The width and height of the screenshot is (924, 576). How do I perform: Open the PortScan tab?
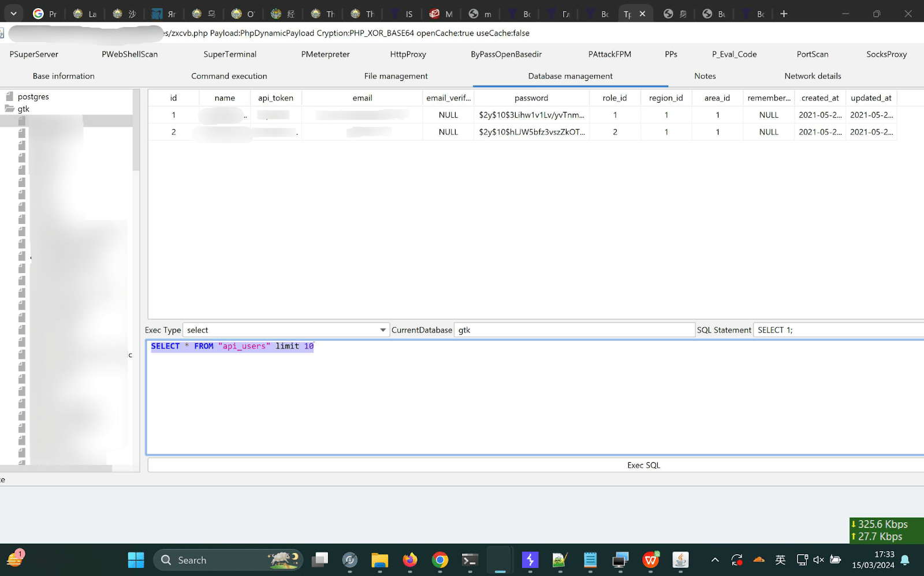[812, 54]
